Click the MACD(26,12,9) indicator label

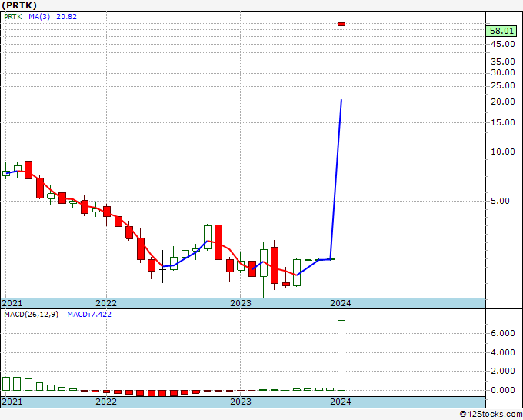tap(31, 315)
